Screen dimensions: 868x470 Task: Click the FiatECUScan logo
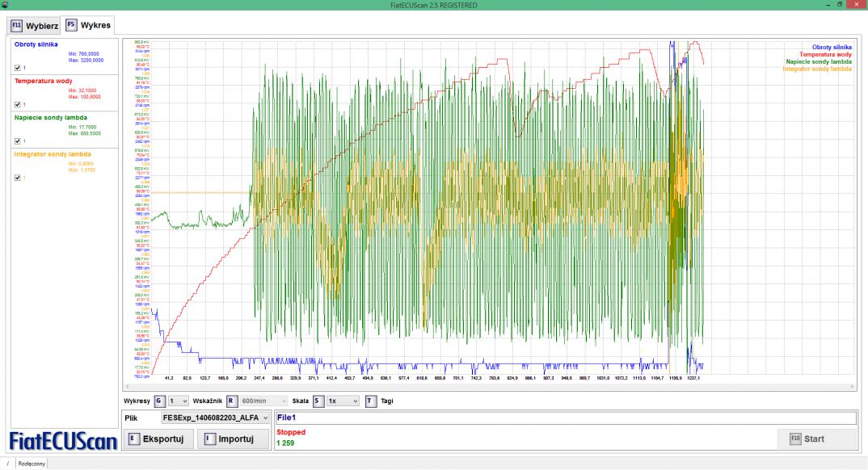[61, 440]
